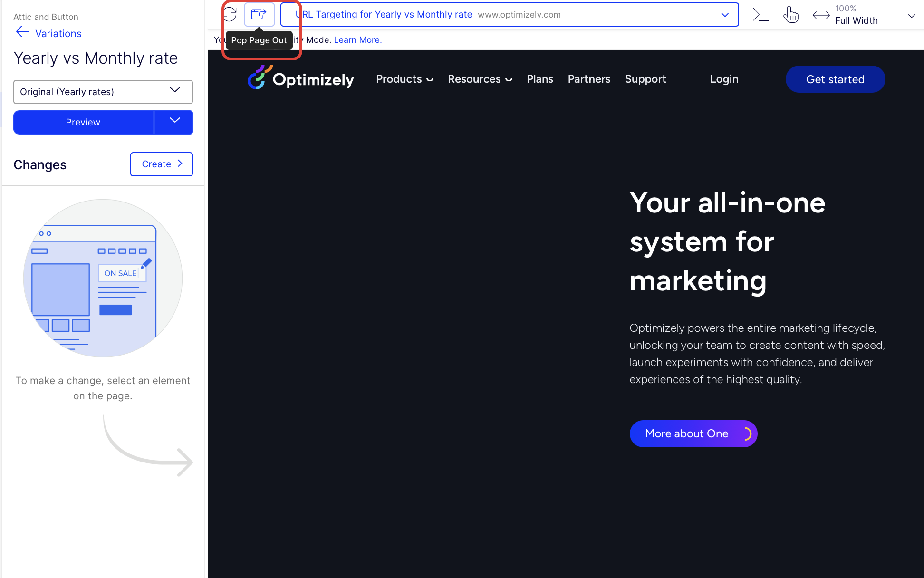Click the Pop Page Out icon

[259, 14]
